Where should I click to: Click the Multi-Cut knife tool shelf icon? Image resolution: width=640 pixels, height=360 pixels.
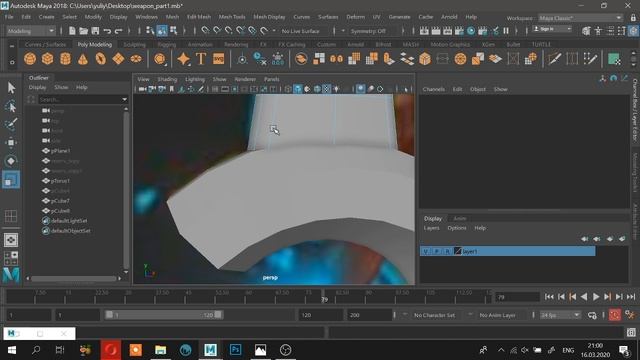pyautogui.click(x=554, y=59)
